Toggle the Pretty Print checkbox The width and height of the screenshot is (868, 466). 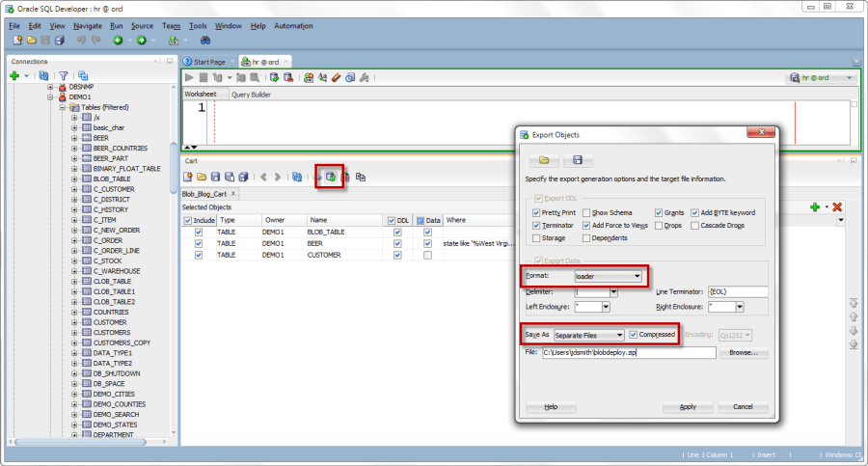point(536,213)
